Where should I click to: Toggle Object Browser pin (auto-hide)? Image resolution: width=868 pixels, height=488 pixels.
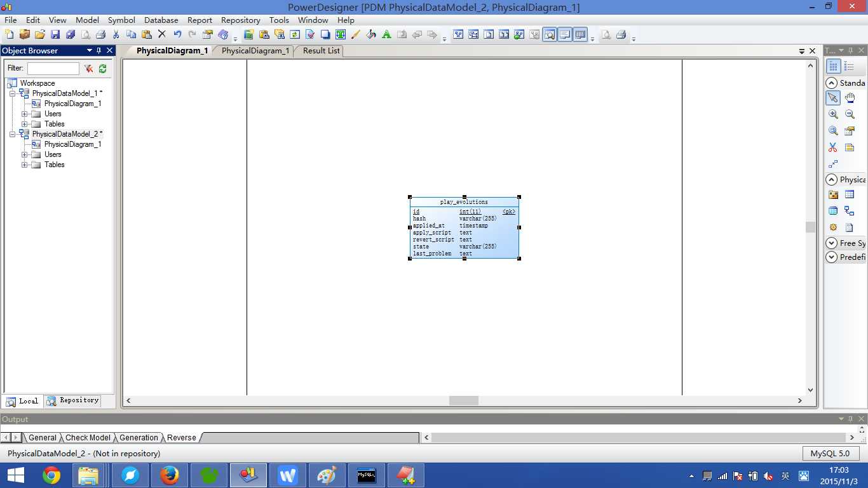pyautogui.click(x=99, y=51)
